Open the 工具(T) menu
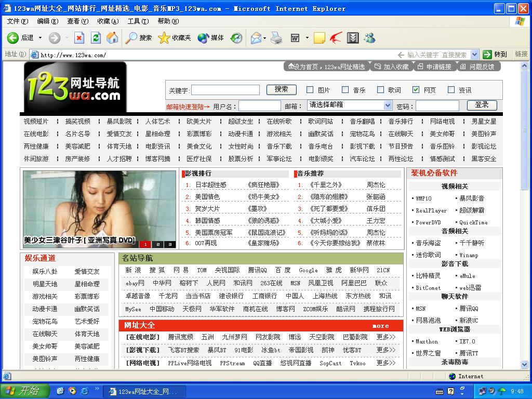The image size is (532, 399). [138, 21]
